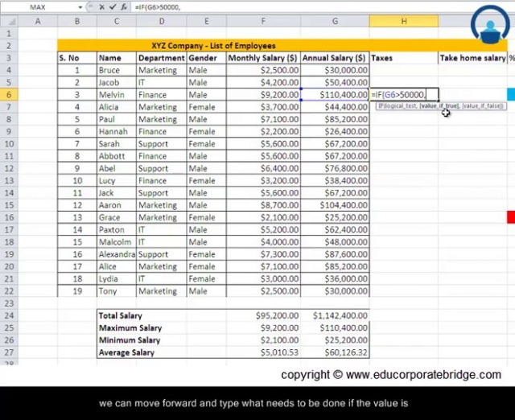Click Tony's name cell

117,291
